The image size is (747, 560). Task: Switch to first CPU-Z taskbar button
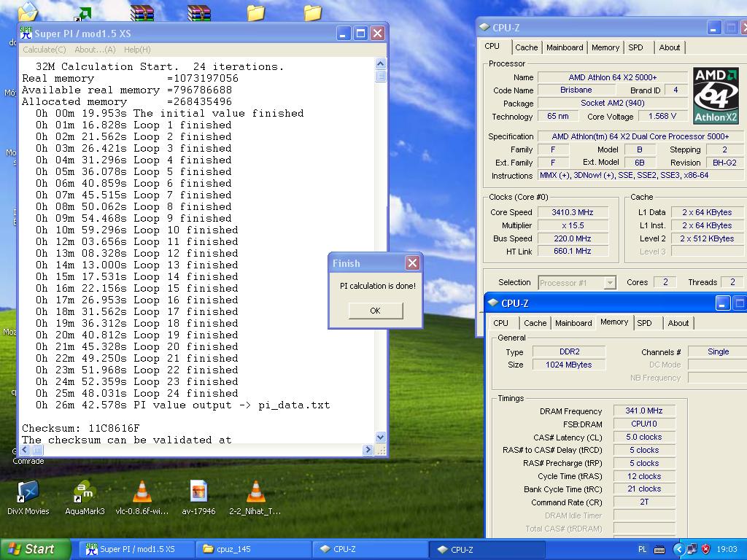tap(370, 550)
